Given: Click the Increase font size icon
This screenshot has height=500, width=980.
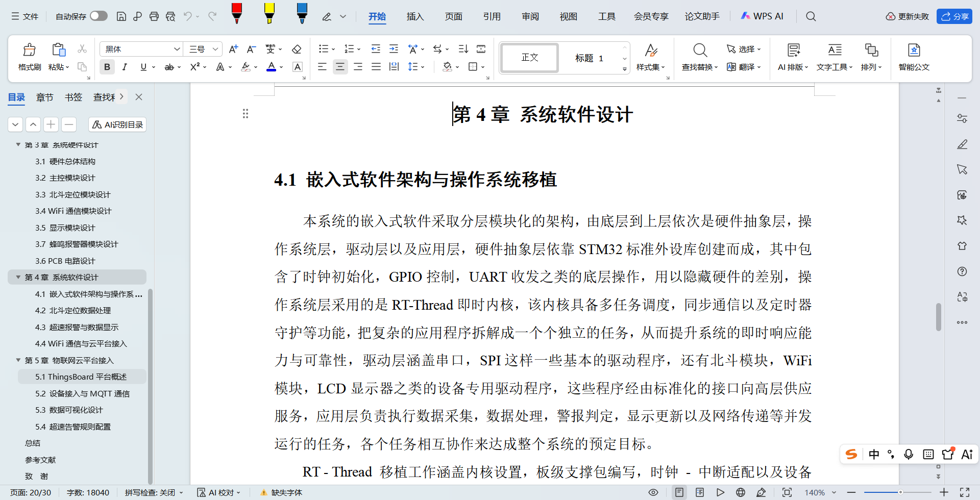Looking at the screenshot, I should coord(233,49).
